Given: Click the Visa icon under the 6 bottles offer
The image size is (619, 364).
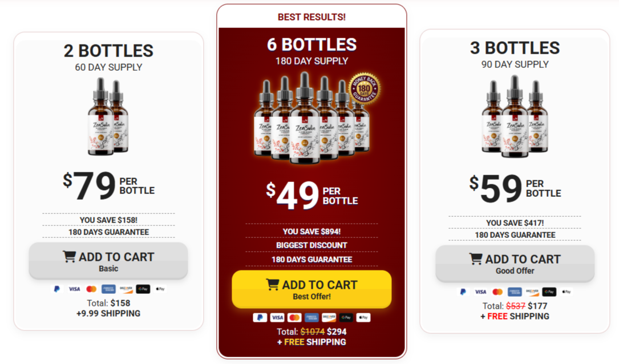Looking at the screenshot, I should pyautogui.click(x=277, y=317).
